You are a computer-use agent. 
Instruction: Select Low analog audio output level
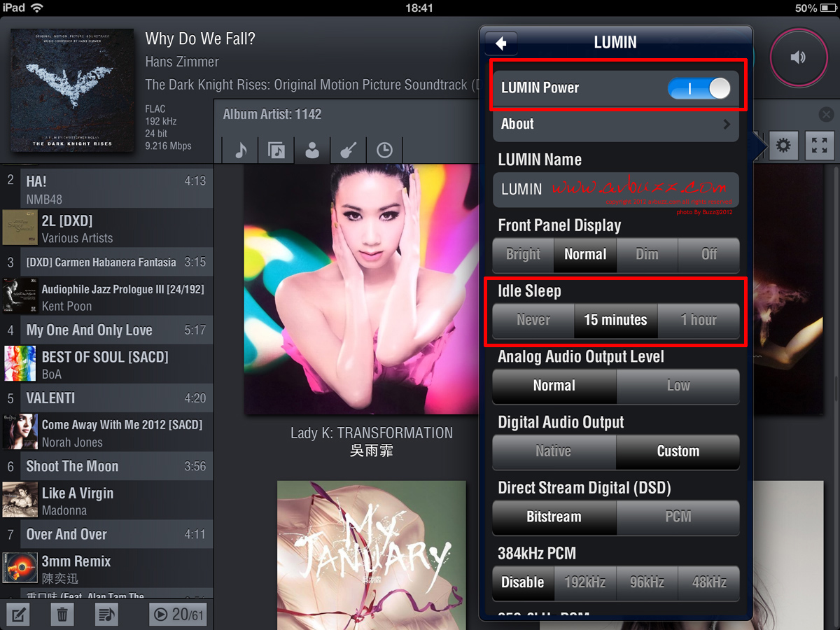click(678, 386)
